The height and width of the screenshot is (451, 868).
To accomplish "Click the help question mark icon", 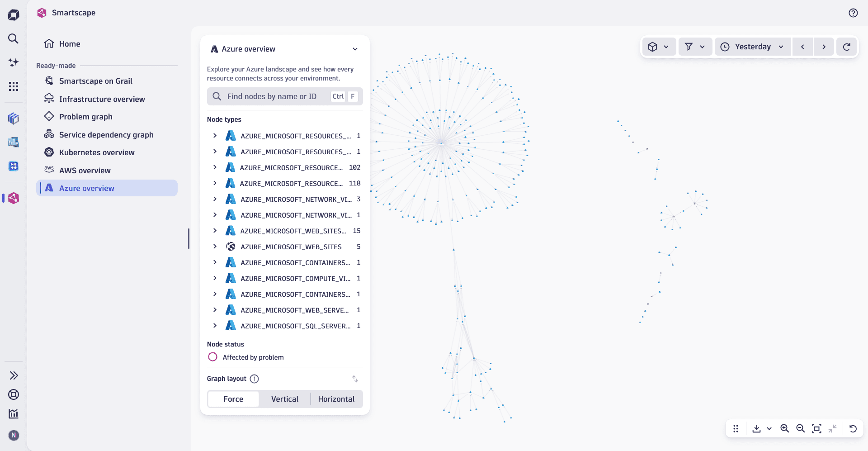I will click(853, 13).
